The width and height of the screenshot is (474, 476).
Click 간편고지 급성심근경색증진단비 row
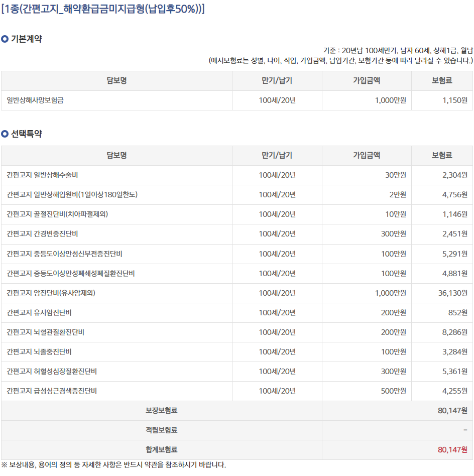(x=237, y=391)
